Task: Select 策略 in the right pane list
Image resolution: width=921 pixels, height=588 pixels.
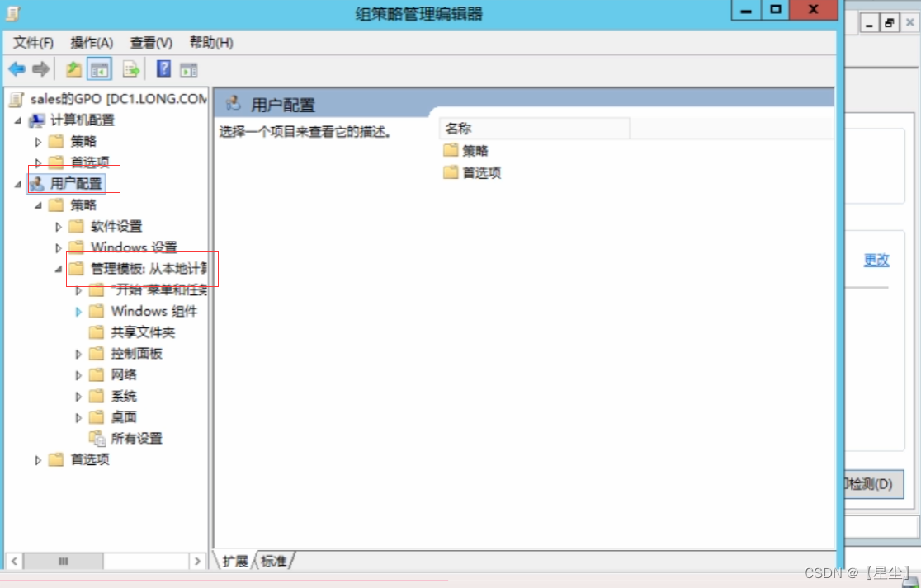Action: click(x=475, y=151)
